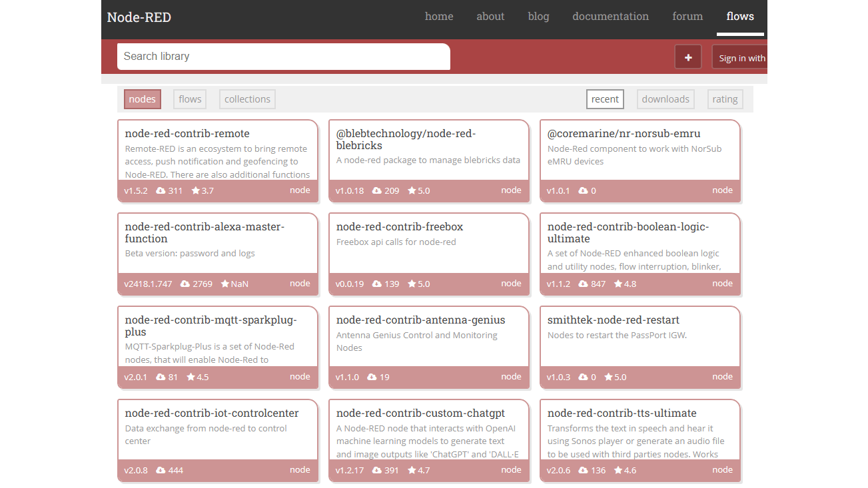Screen dimensions: 868x488
Task: Click the Sign in with button
Action: pyautogui.click(x=740, y=58)
